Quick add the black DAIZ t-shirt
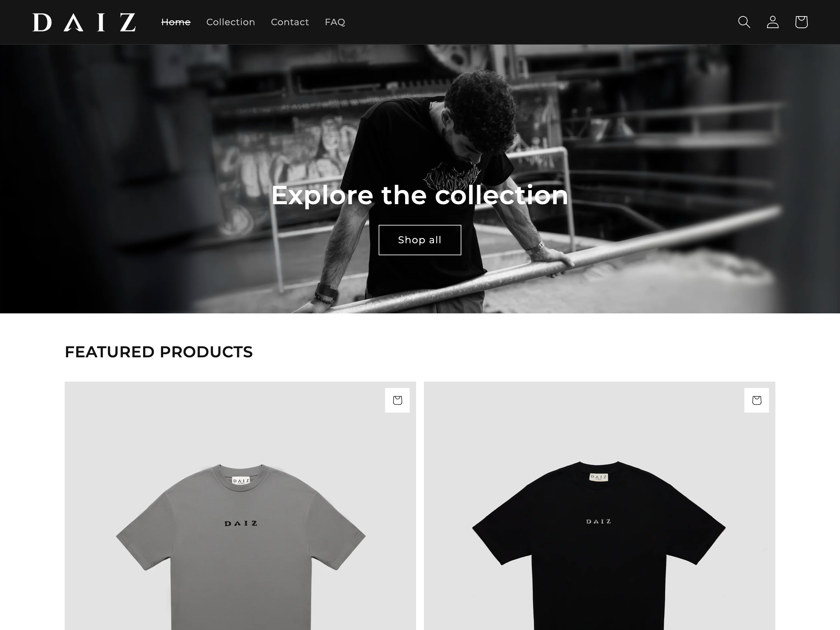Image resolution: width=840 pixels, height=630 pixels. 756,400
